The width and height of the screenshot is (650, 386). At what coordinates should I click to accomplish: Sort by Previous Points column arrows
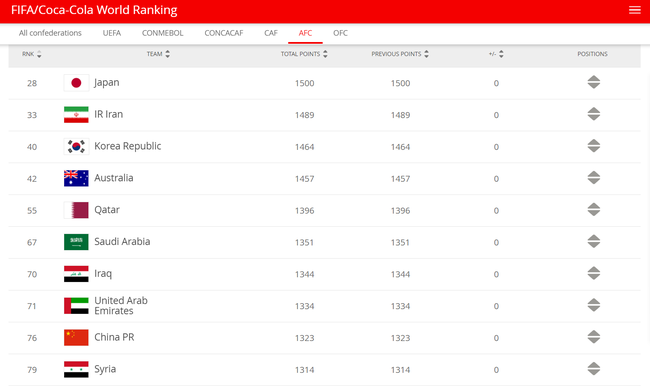(x=427, y=54)
